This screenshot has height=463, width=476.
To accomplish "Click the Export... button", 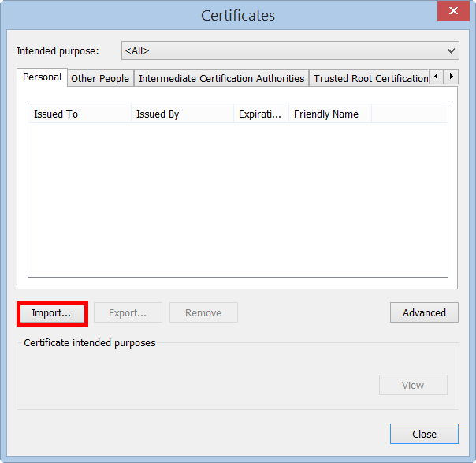I will (x=128, y=313).
